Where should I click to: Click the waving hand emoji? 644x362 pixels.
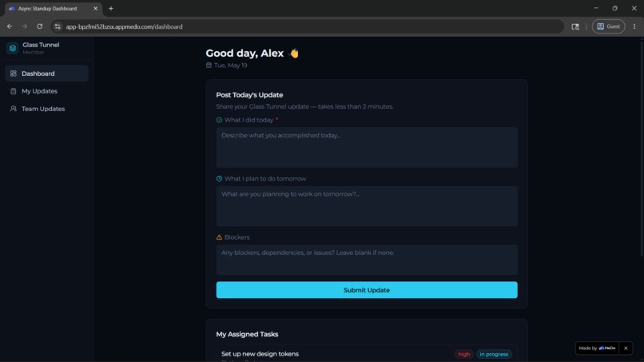(x=294, y=54)
